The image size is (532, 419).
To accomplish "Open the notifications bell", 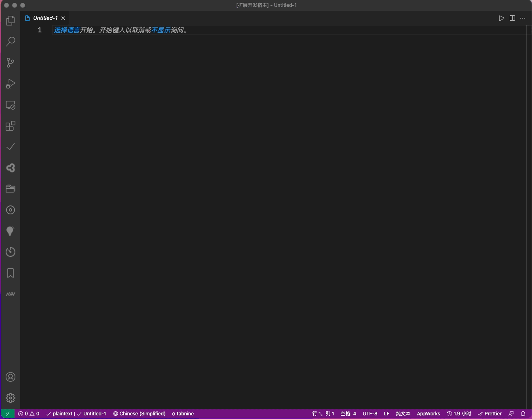I will (x=523, y=414).
